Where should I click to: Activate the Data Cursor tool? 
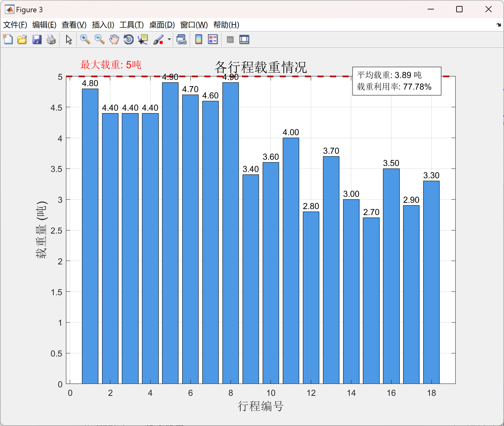143,39
